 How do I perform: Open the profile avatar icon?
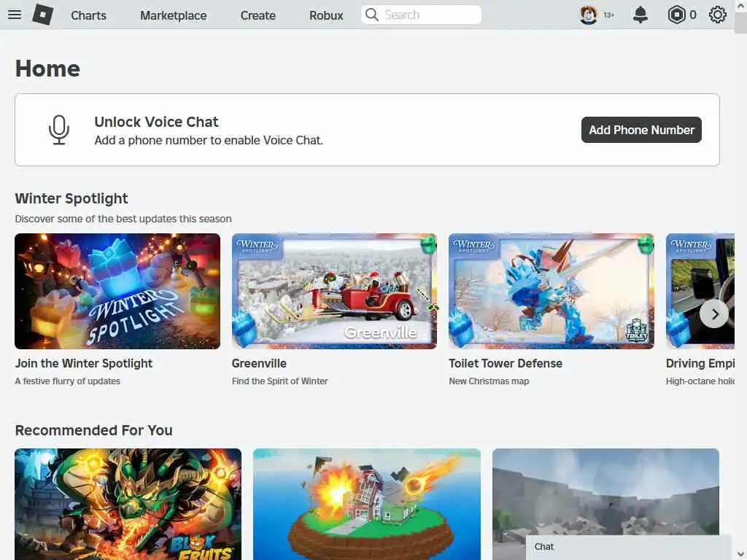click(x=589, y=15)
